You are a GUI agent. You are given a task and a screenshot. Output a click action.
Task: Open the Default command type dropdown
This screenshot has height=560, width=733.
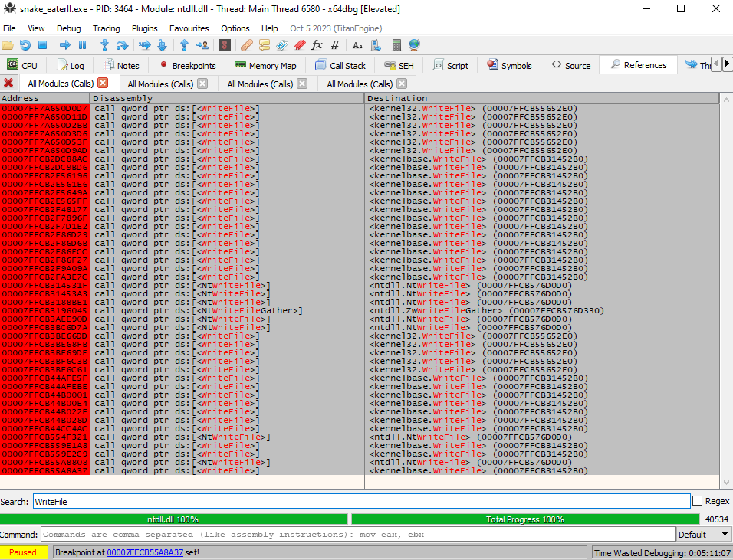[704, 534]
